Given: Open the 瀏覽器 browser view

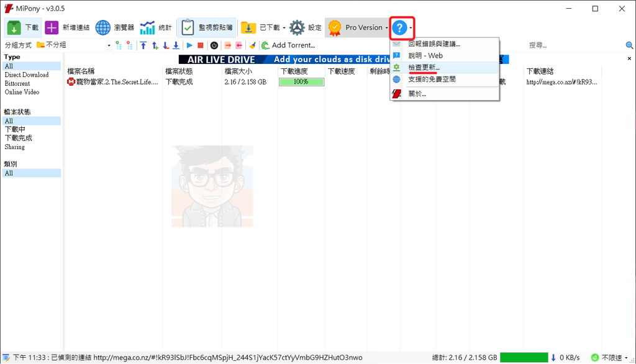Looking at the screenshot, I should pos(115,27).
